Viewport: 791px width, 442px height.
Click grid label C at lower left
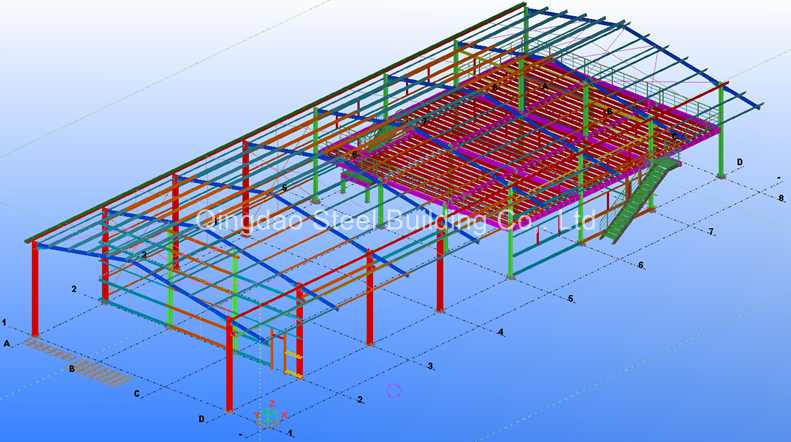136,394
